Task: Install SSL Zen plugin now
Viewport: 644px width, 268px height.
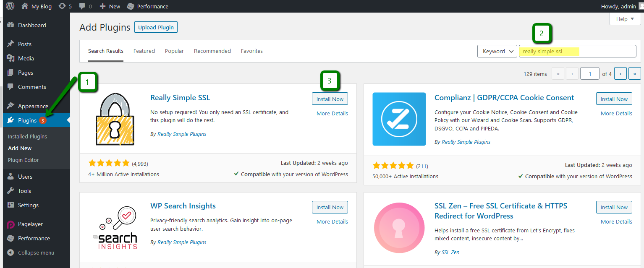Action: (614, 207)
